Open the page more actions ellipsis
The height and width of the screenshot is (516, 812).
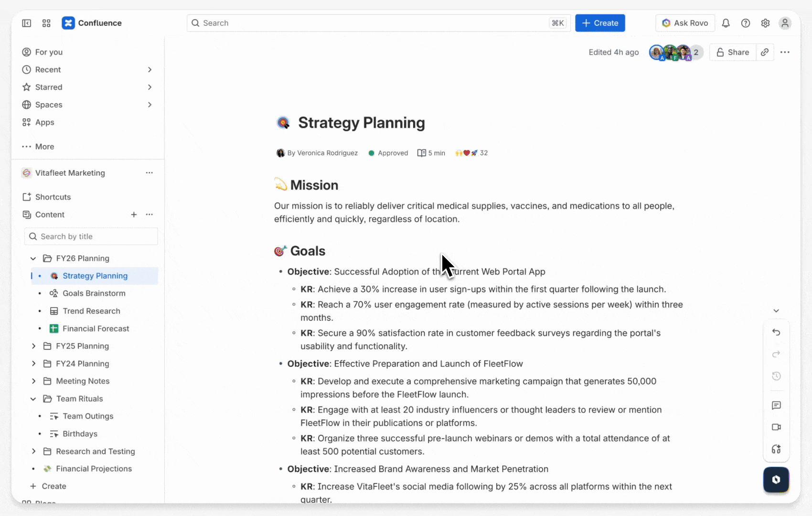pos(785,52)
